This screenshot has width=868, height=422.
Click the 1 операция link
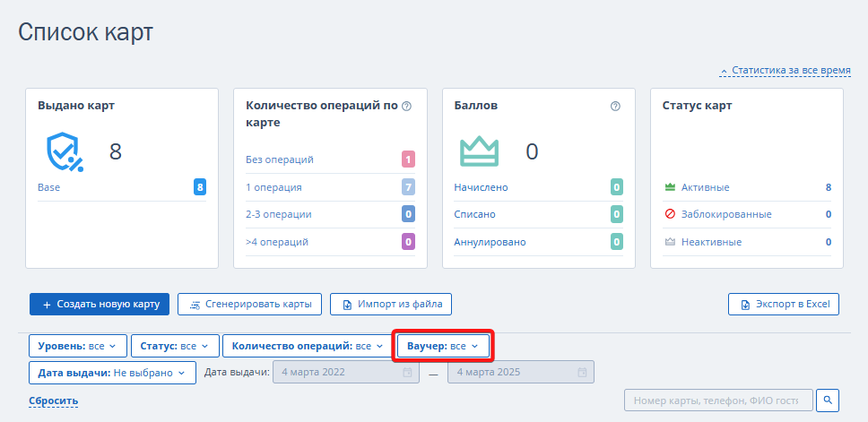[x=273, y=187]
